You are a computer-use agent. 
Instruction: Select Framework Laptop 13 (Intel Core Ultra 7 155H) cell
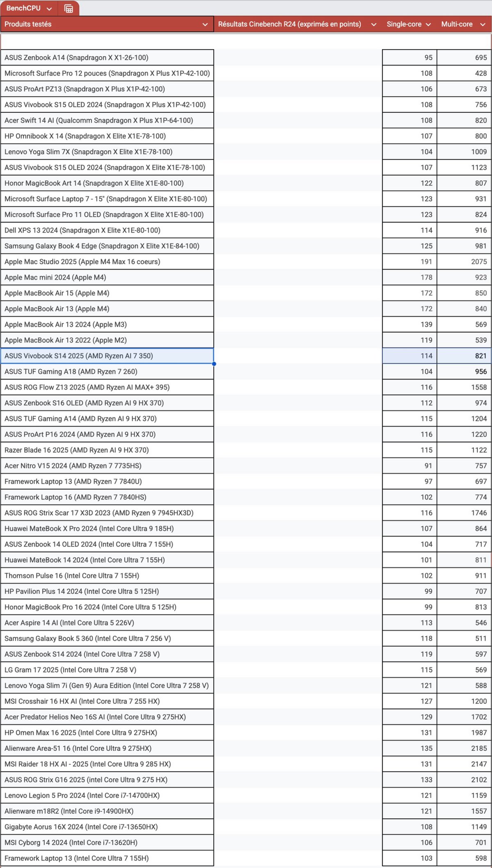107,859
